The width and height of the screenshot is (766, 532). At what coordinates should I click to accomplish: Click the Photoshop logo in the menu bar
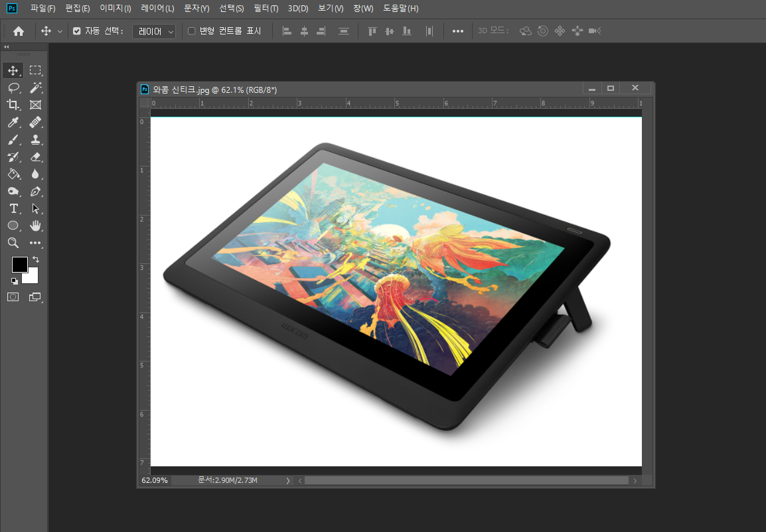12,9
